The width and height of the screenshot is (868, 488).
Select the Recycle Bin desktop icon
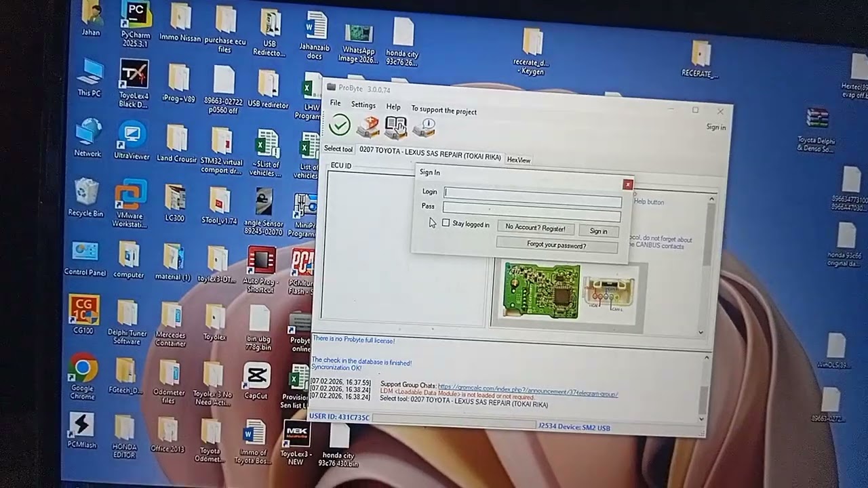point(86,197)
